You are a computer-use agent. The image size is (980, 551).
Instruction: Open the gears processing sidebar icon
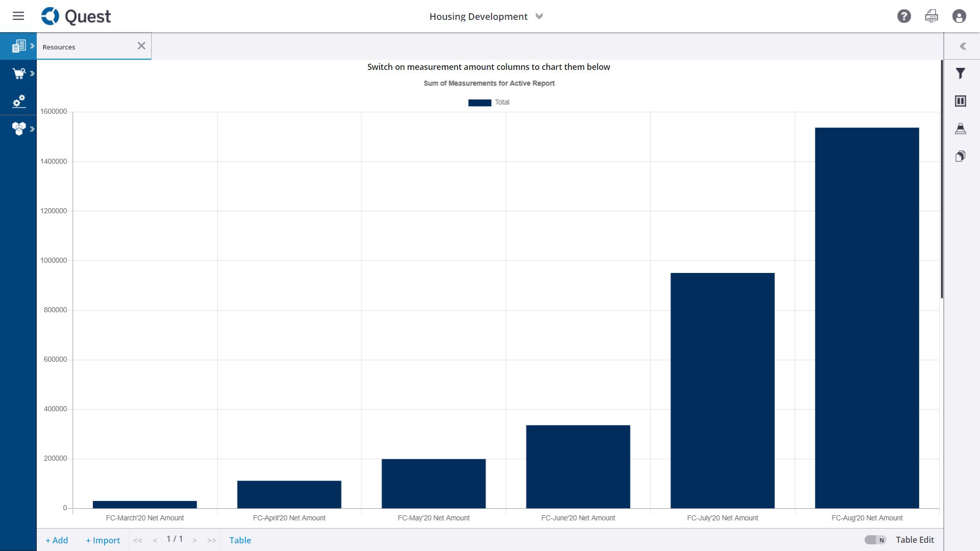click(18, 101)
